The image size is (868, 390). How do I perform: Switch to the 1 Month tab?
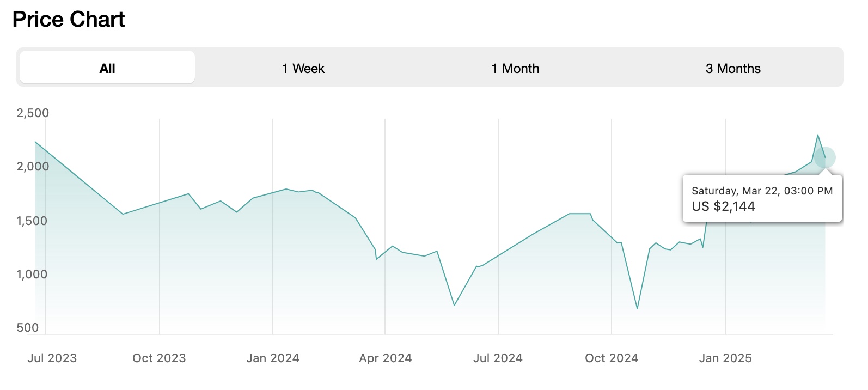pos(515,68)
